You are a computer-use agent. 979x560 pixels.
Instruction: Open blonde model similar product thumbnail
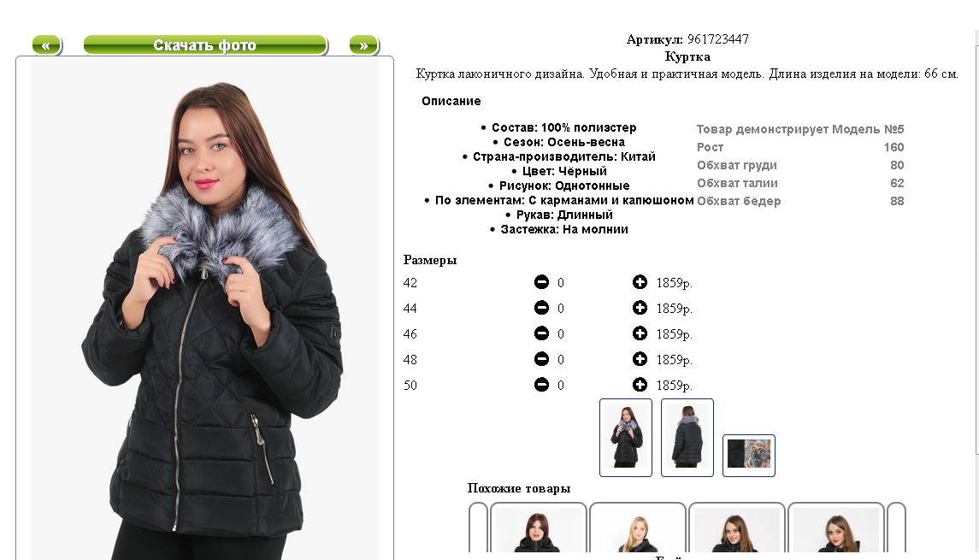[x=638, y=528]
